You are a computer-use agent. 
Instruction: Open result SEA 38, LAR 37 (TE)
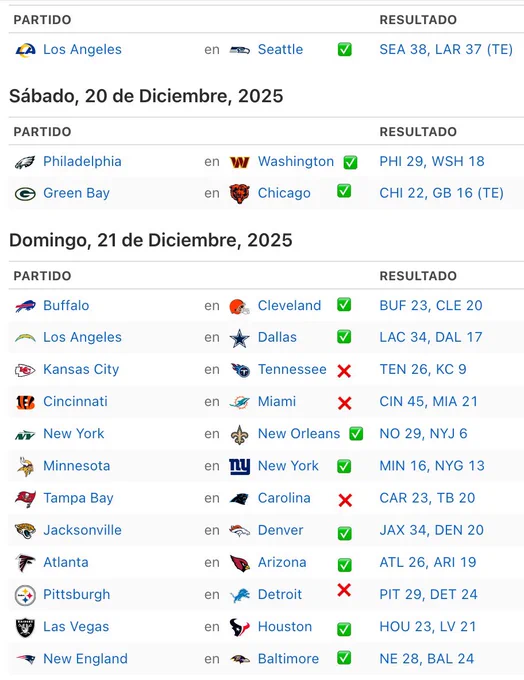click(x=446, y=49)
